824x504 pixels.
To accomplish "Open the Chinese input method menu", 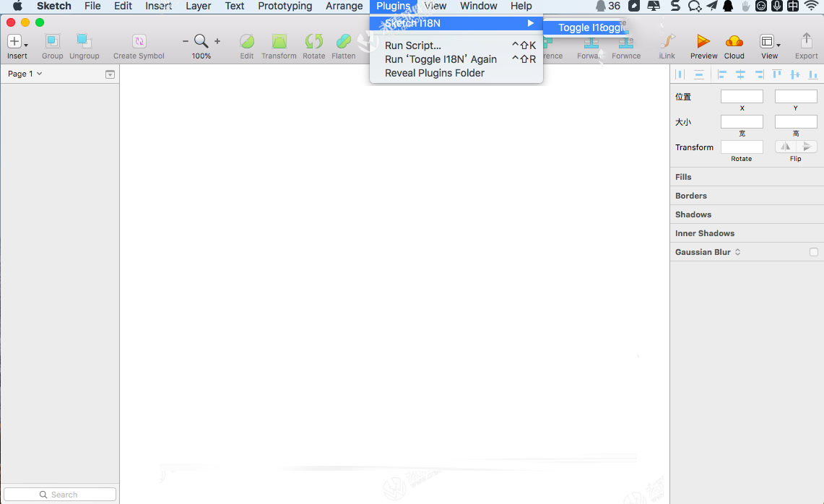I will click(793, 6).
